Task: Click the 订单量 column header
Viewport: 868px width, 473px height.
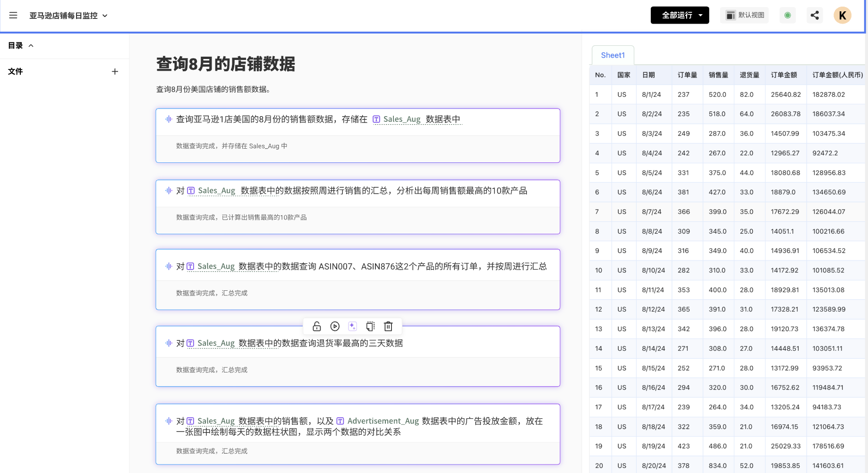Action: [687, 75]
